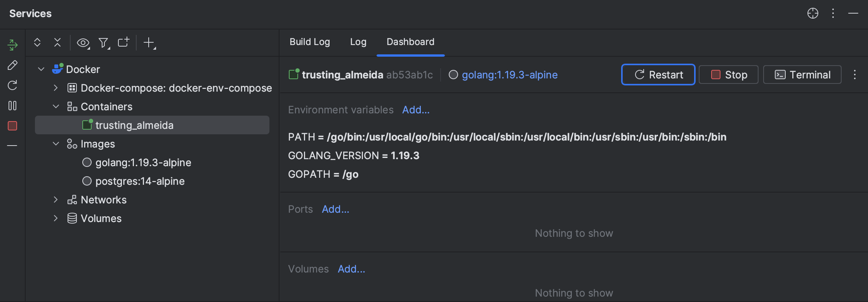
Task: Open View Options with the eye icon
Action: click(x=83, y=43)
